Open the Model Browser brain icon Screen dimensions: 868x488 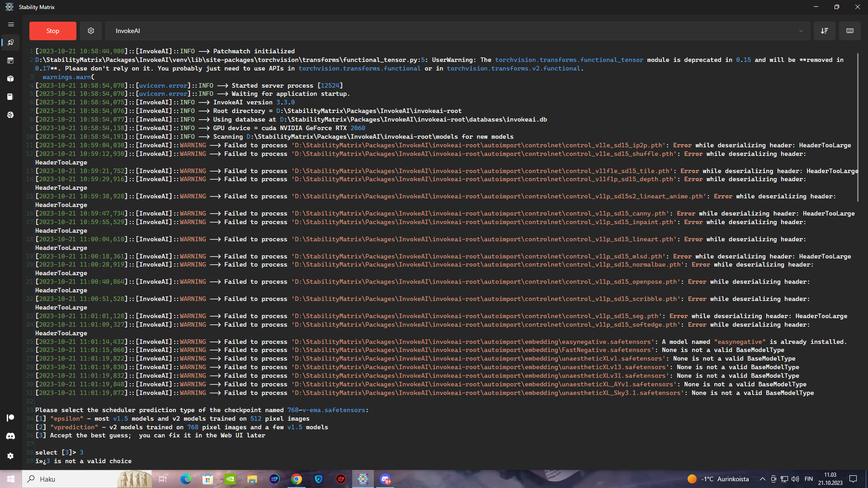click(x=10, y=115)
